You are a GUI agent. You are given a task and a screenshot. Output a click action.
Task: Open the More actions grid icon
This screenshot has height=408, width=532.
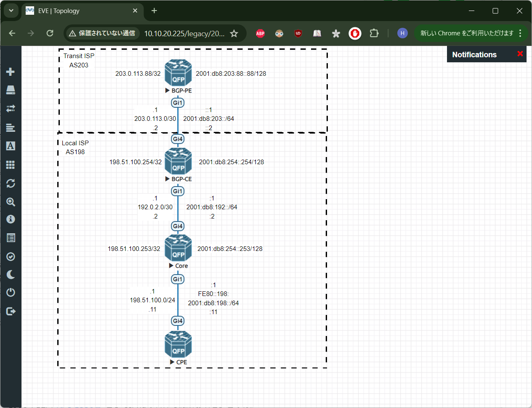pos(11,165)
